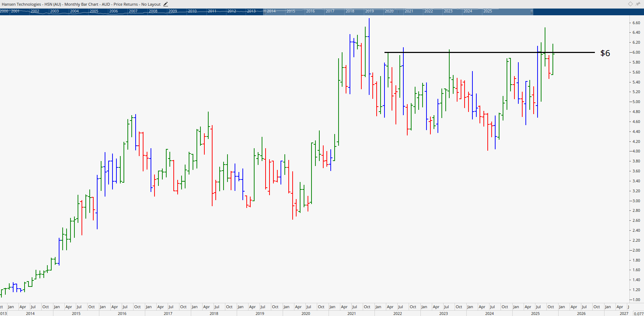The width and height of the screenshot is (644, 316).
Task: Select the black horizontal $6 resistance line
Action: 489,52
